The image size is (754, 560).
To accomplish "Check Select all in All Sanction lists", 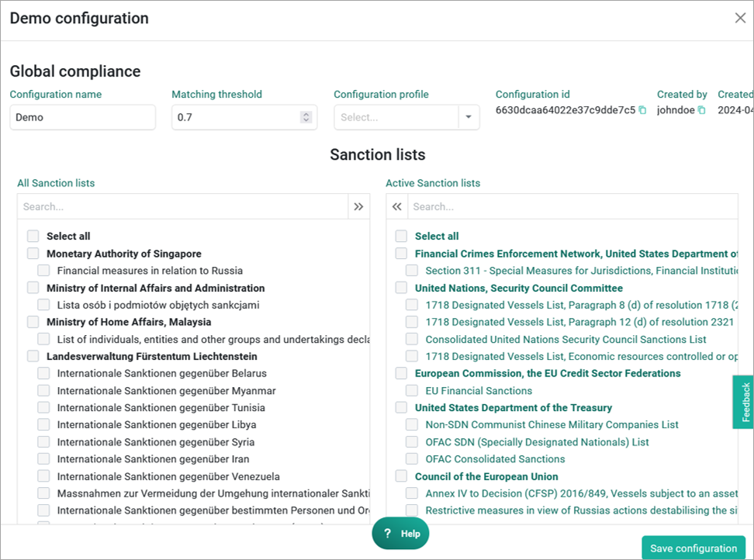I will (x=33, y=236).
